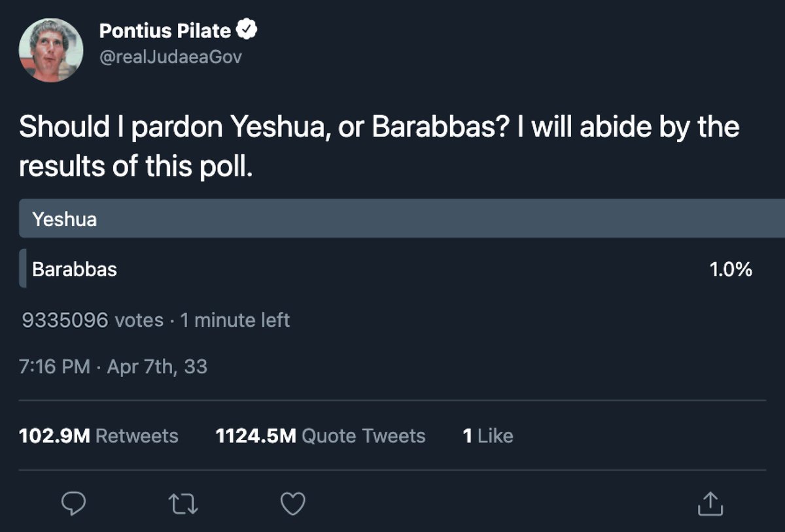This screenshot has height=532, width=785.
Task: Open the share upload icon
Action: [711, 503]
